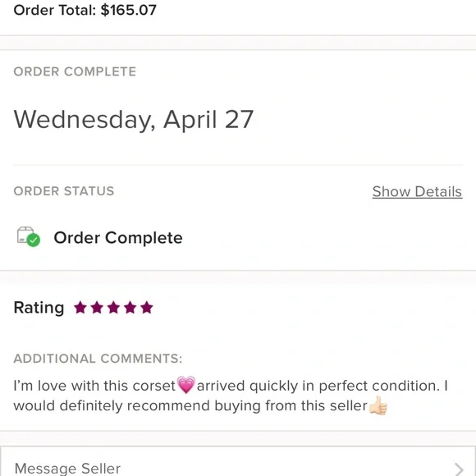Viewport: 476px width, 476px height.
Task: Click the Wednesday, April 27 date
Action: (134, 120)
